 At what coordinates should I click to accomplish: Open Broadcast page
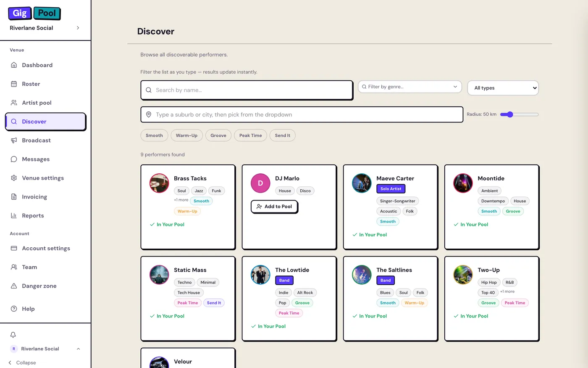point(45,140)
